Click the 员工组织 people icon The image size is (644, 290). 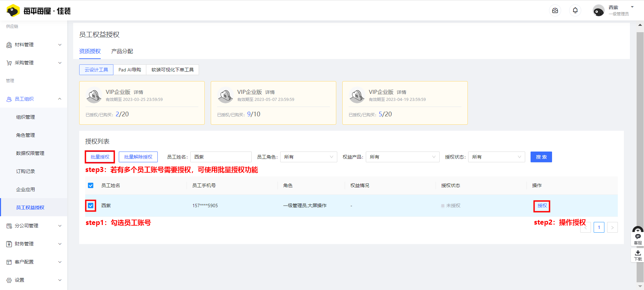pyautogui.click(x=9, y=99)
